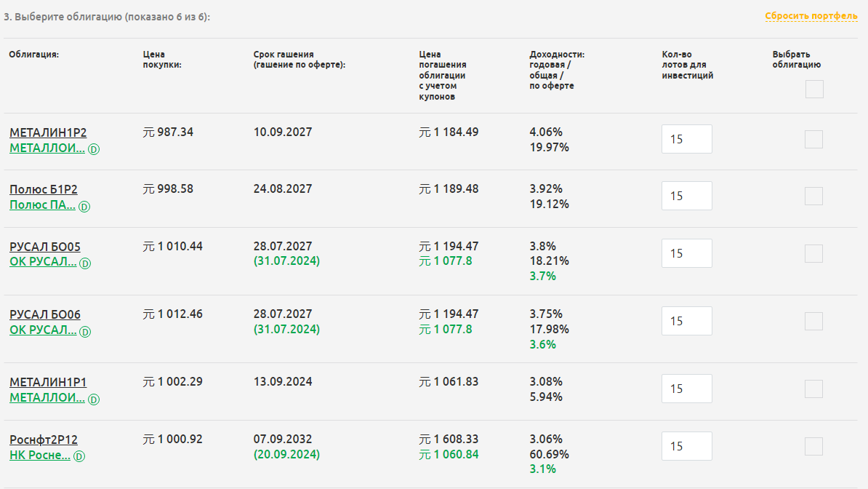Click the D icon under МЕТАЛИН1Р1
This screenshot has height=489, width=868.
pyautogui.click(x=94, y=399)
